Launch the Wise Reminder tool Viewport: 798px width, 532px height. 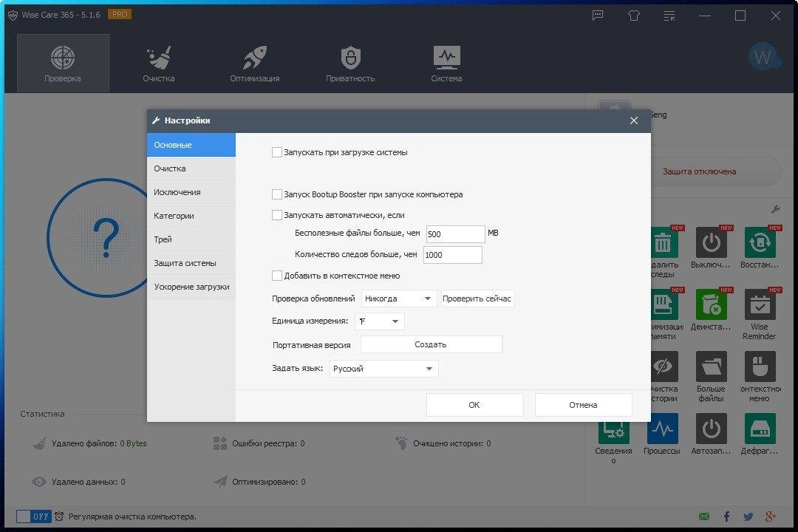(760, 314)
